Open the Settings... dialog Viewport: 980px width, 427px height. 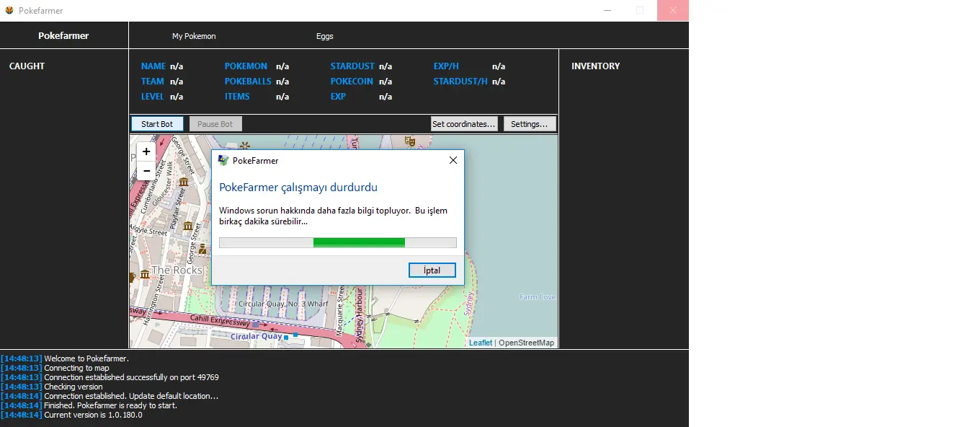tap(530, 124)
